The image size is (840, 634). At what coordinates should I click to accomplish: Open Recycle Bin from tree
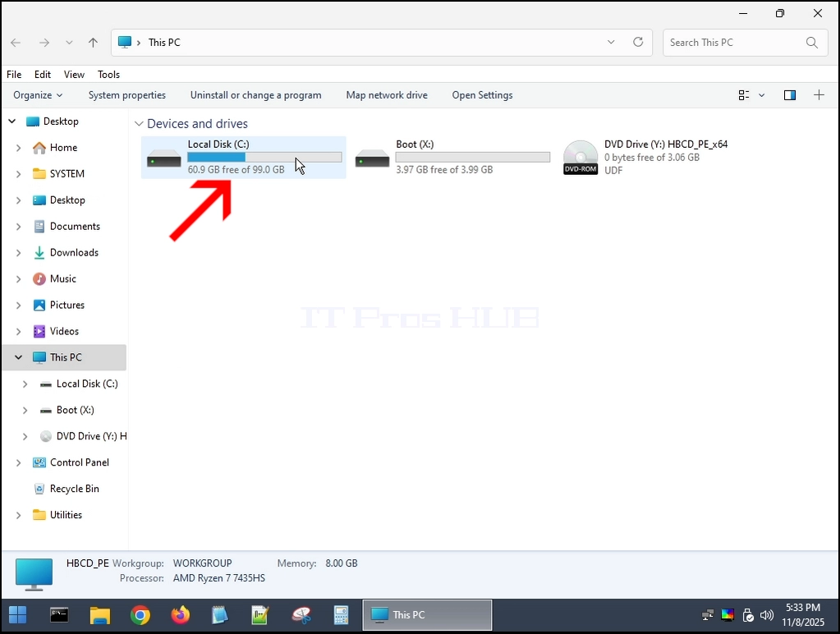click(75, 489)
